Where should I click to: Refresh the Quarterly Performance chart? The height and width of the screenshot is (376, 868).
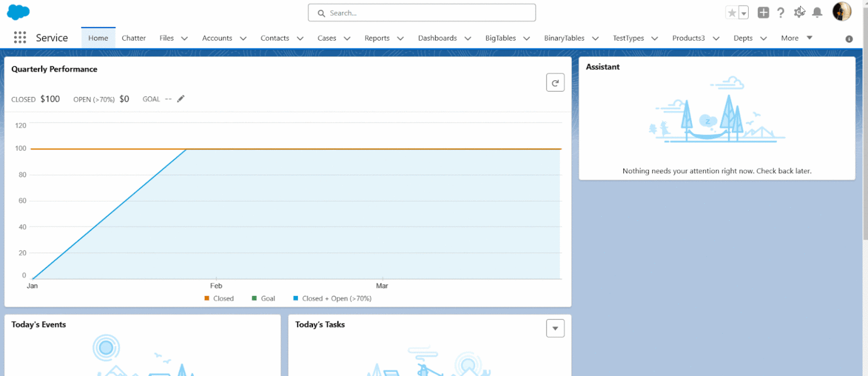point(555,82)
